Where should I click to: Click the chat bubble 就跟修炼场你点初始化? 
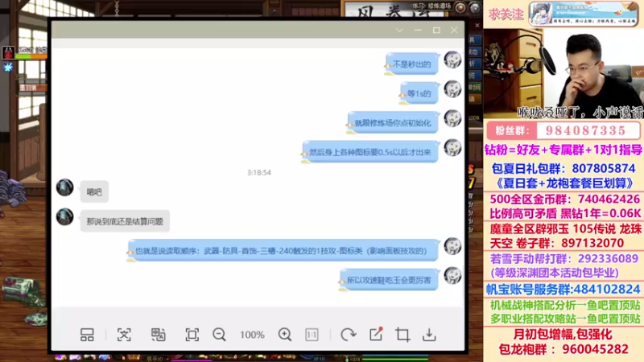pyautogui.click(x=393, y=123)
